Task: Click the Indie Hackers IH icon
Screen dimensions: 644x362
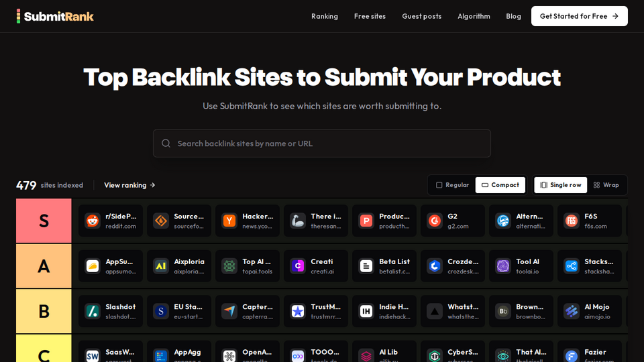Action: [366, 311]
